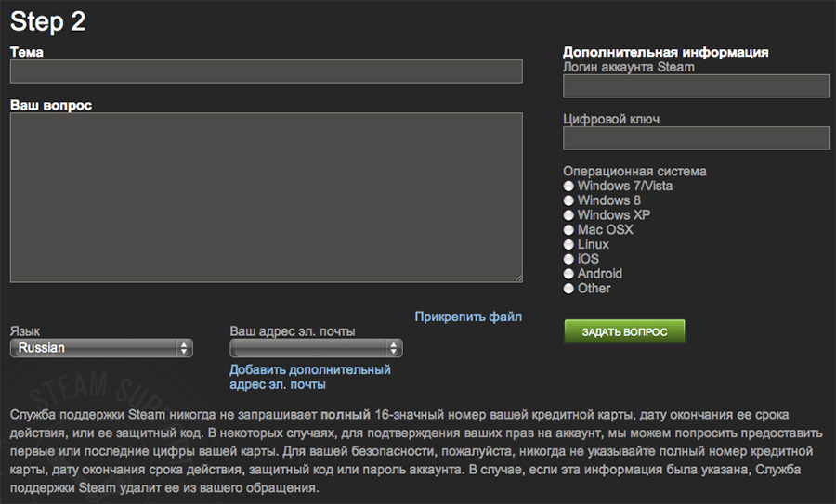Focus the Логин аккаунта Steam field
The width and height of the screenshot is (836, 504).
[x=697, y=85]
